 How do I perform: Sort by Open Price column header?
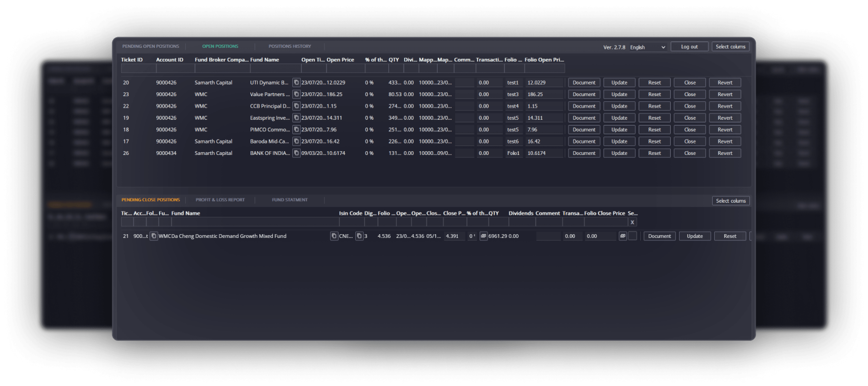click(x=340, y=60)
